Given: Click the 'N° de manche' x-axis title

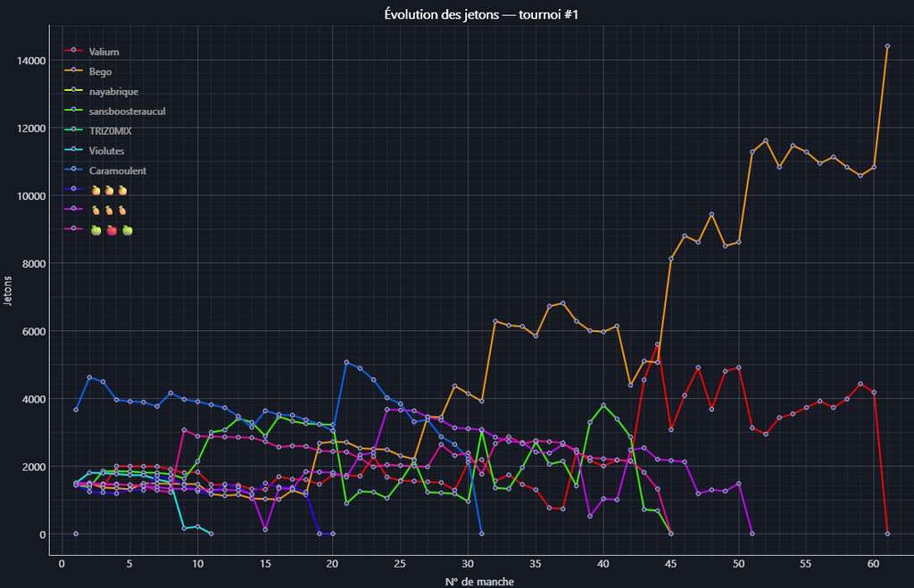Looking at the screenshot, I should point(479,581).
